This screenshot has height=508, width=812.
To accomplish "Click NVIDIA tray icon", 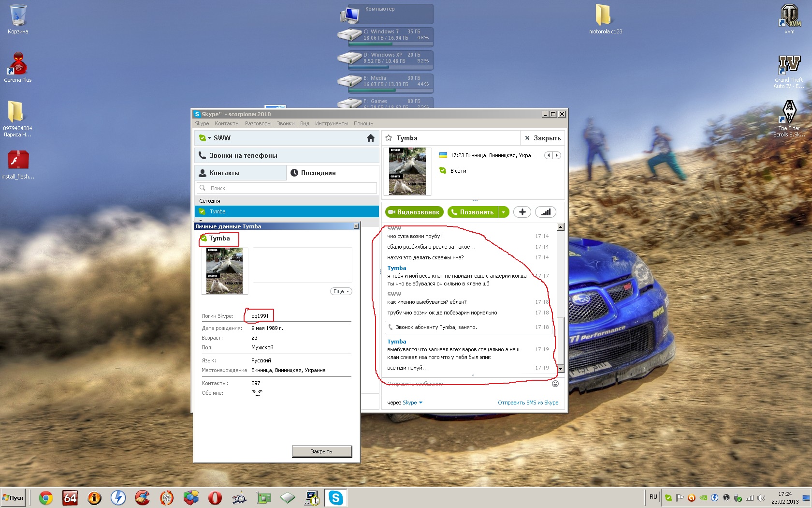I will 703,497.
